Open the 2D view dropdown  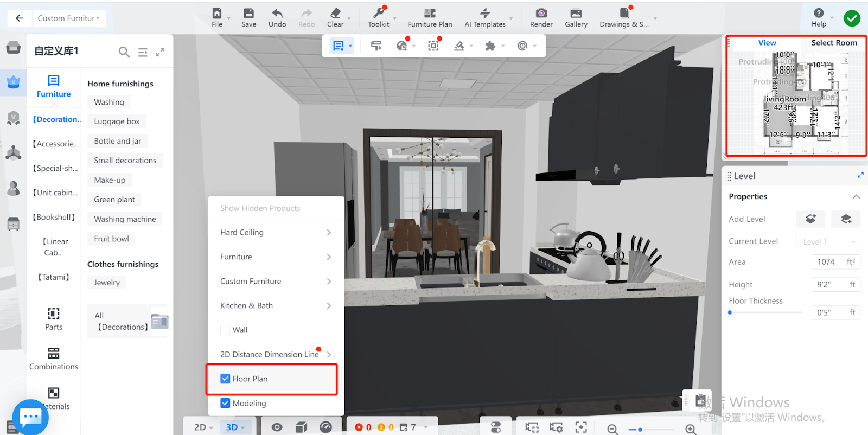point(203,427)
